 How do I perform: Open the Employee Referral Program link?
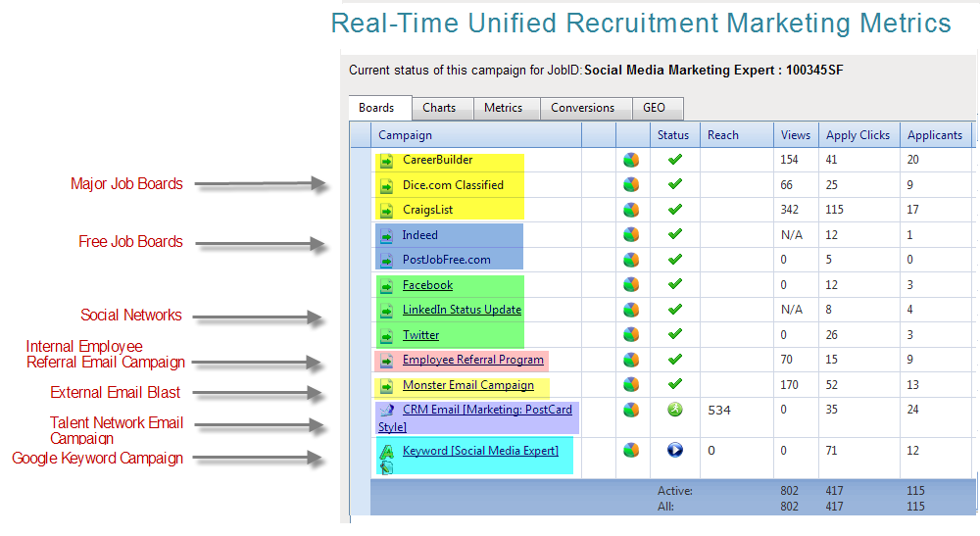[473, 360]
